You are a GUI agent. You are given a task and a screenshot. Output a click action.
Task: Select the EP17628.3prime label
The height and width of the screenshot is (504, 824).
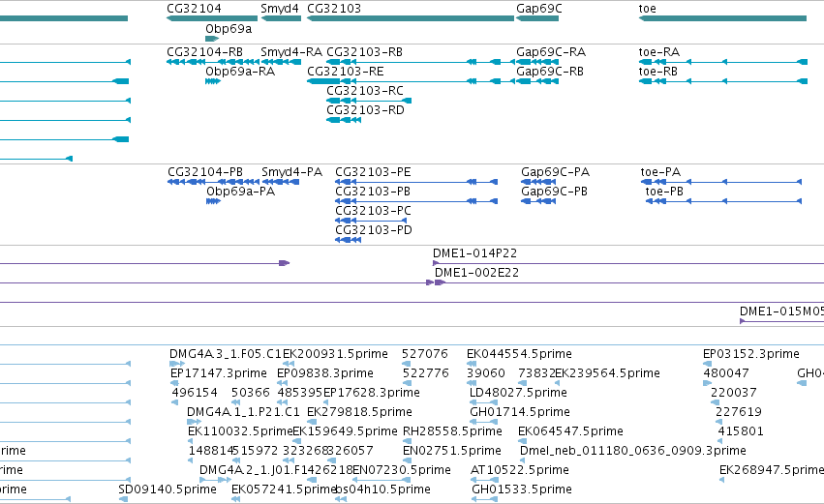tap(372, 393)
